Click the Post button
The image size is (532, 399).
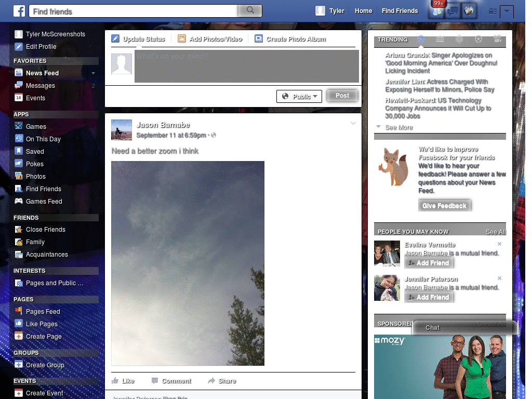point(342,96)
